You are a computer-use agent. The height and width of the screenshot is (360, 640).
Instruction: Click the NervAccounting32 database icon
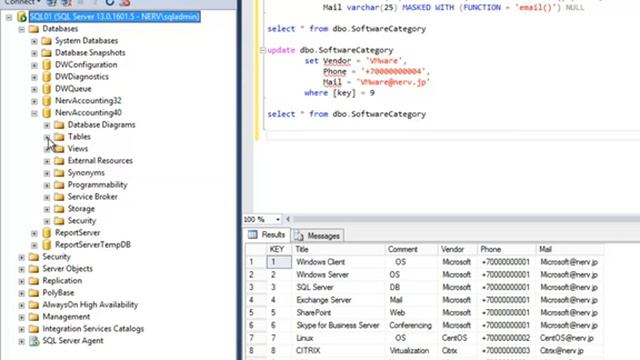(x=47, y=101)
